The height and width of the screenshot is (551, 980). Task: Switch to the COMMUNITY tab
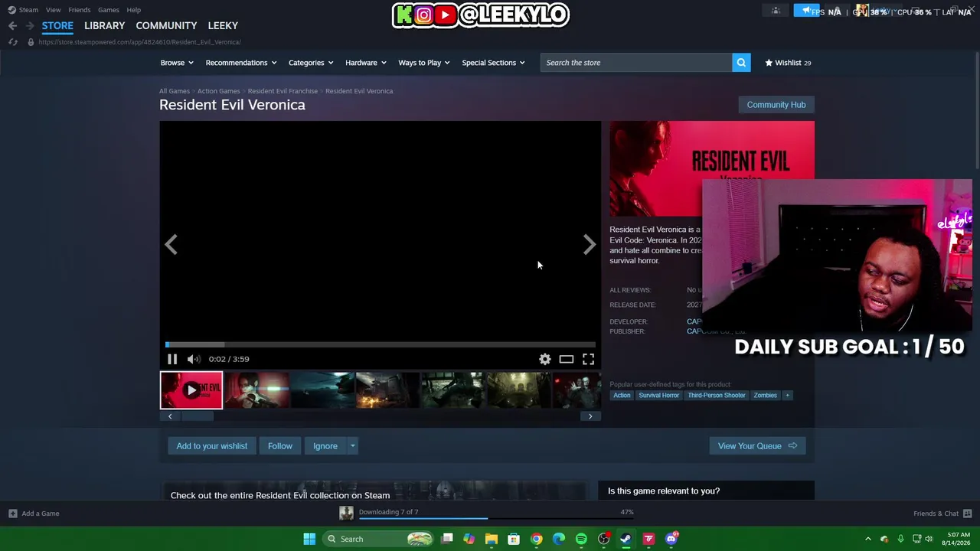click(166, 26)
